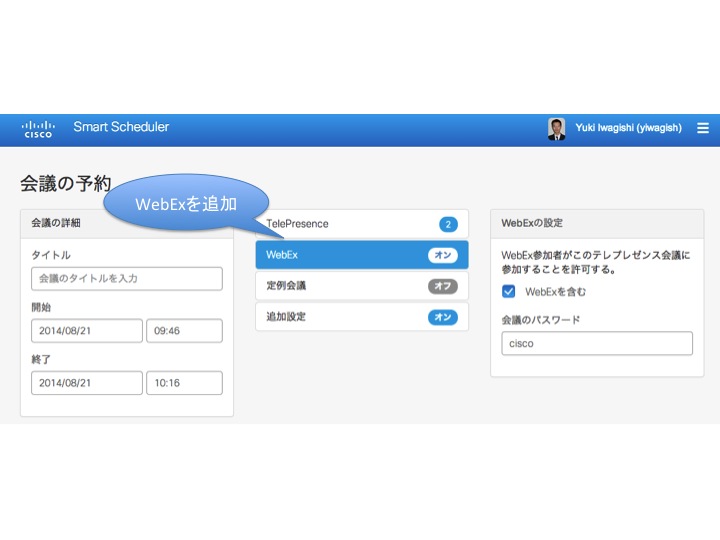Click the 会議のパスワード password field

click(596, 343)
